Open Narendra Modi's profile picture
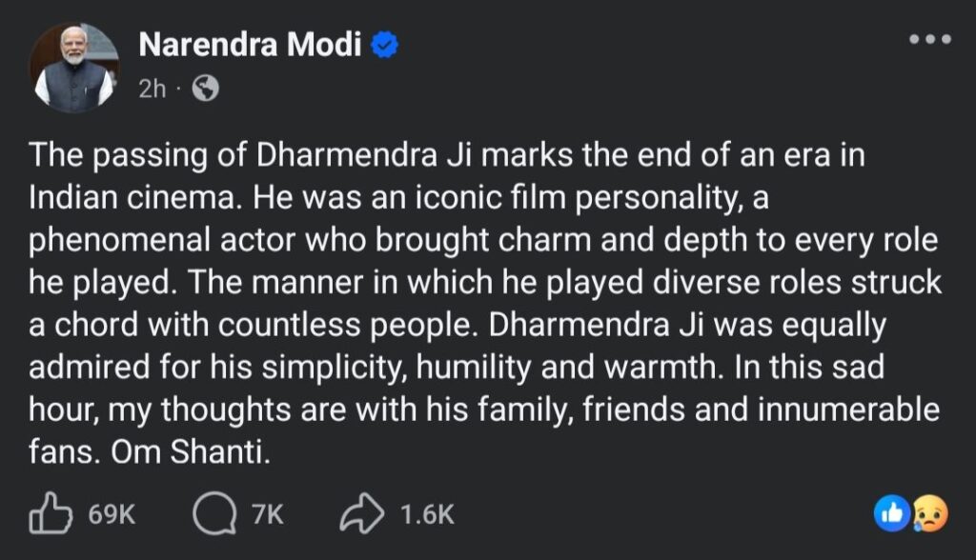This screenshot has height=560, width=976. (x=74, y=65)
